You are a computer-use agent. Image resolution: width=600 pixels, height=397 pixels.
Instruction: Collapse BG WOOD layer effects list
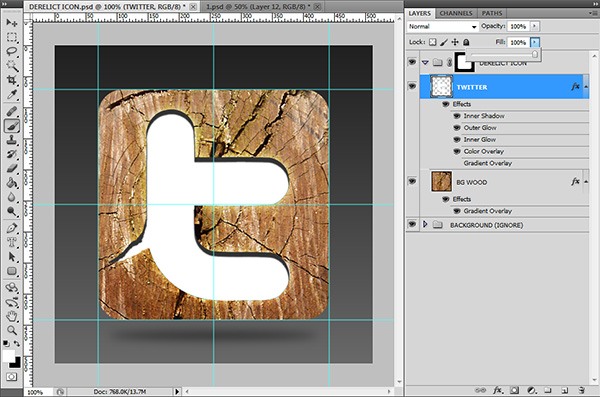[585, 181]
